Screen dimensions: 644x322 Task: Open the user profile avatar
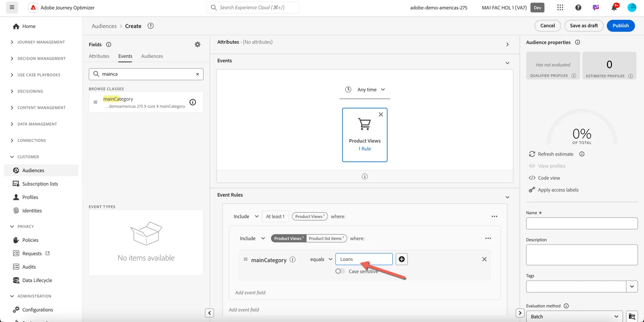click(x=632, y=7)
